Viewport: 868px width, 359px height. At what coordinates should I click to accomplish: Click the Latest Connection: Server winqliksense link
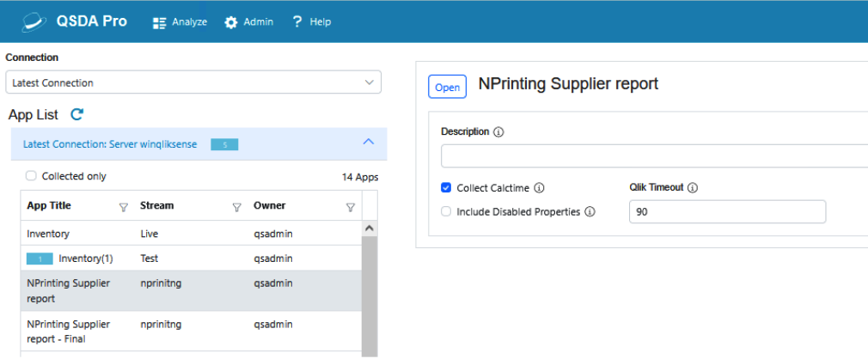click(x=110, y=144)
